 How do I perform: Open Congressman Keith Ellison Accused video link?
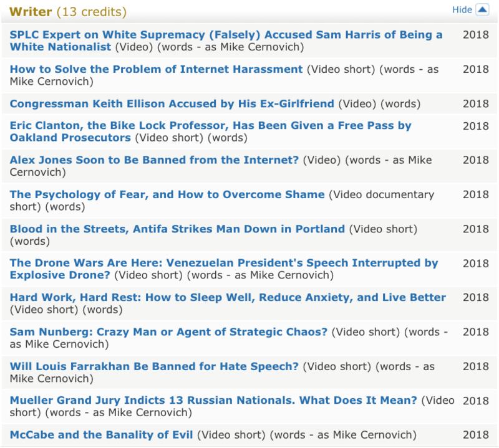tap(172, 103)
